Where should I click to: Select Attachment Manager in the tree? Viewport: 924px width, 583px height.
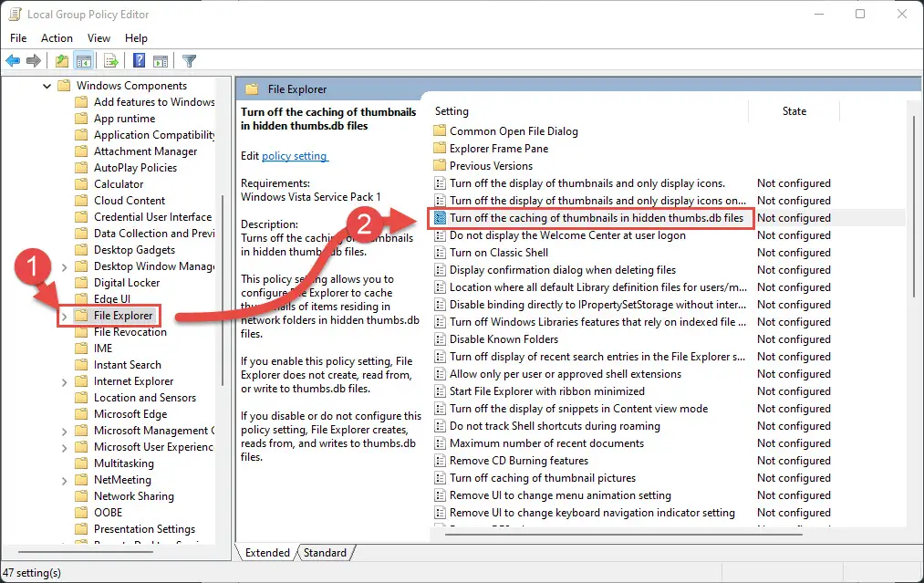(146, 151)
